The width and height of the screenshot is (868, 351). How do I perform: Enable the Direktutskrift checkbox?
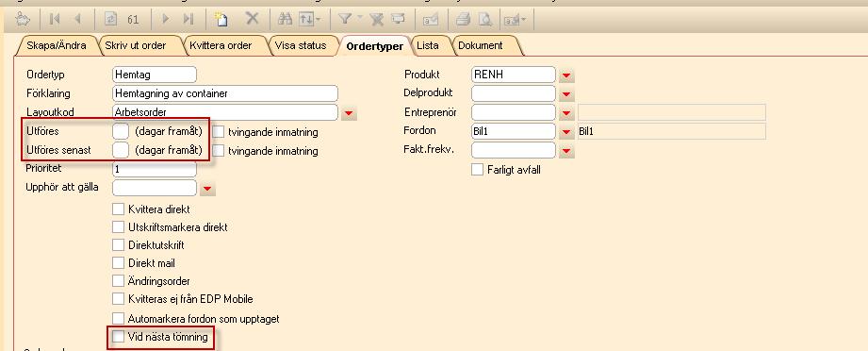click(118, 244)
